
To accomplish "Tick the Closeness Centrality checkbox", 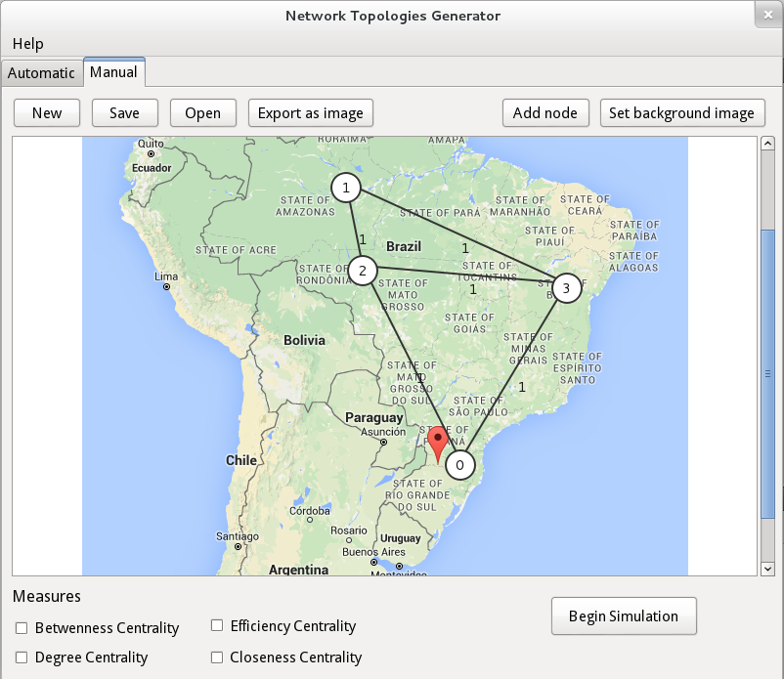I will (217, 658).
